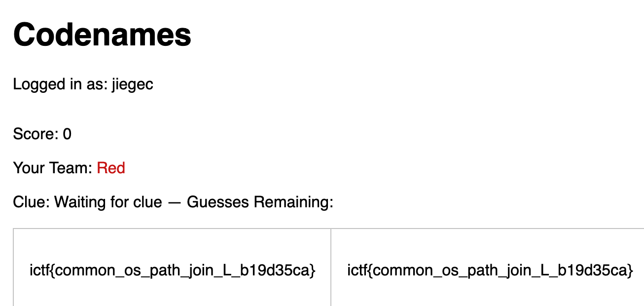Click the Waiting for clue status text
This screenshot has width=644, height=306.
[108, 202]
